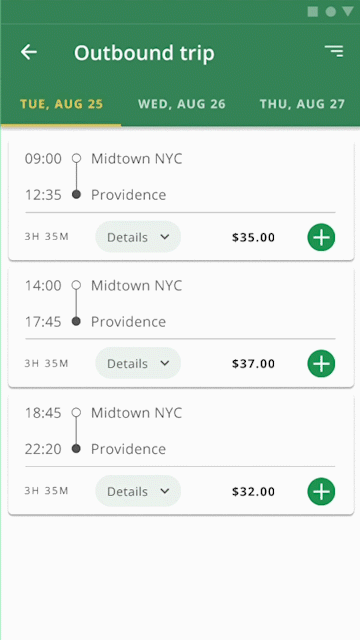
Task: Click the $35.00 price label
Action: [x=253, y=237]
